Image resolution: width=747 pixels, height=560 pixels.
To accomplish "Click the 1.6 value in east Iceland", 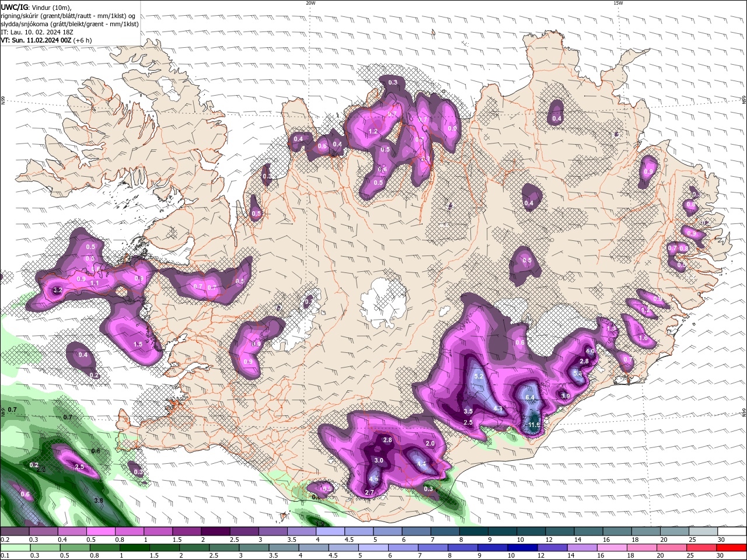I will click(x=643, y=338).
